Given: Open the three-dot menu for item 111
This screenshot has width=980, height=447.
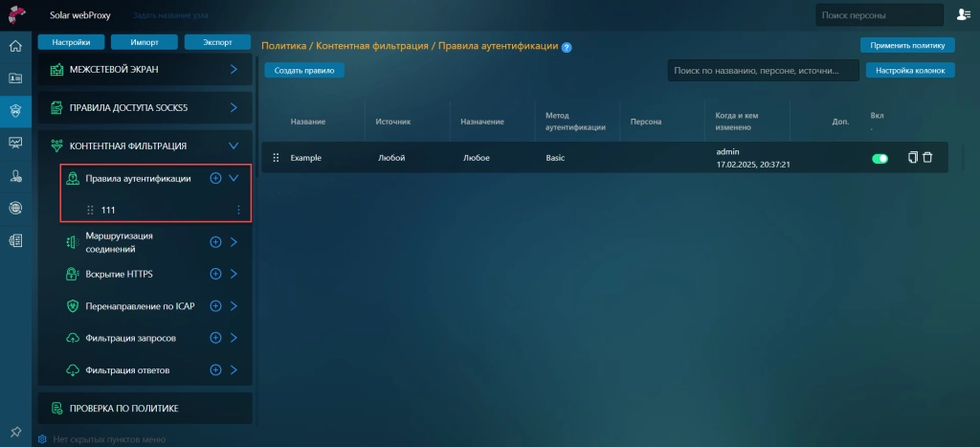Looking at the screenshot, I should [238, 211].
